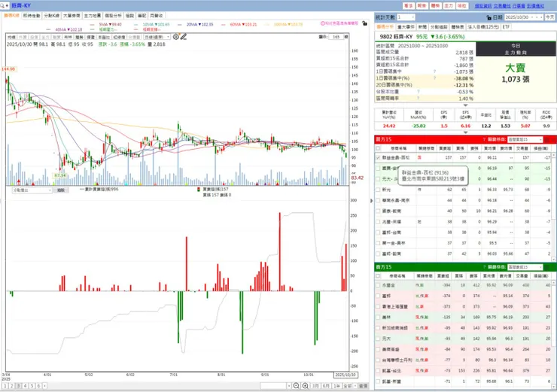Toggle select-all checkbox in seller table header
Screen dimensions: 557x392
[378, 276]
